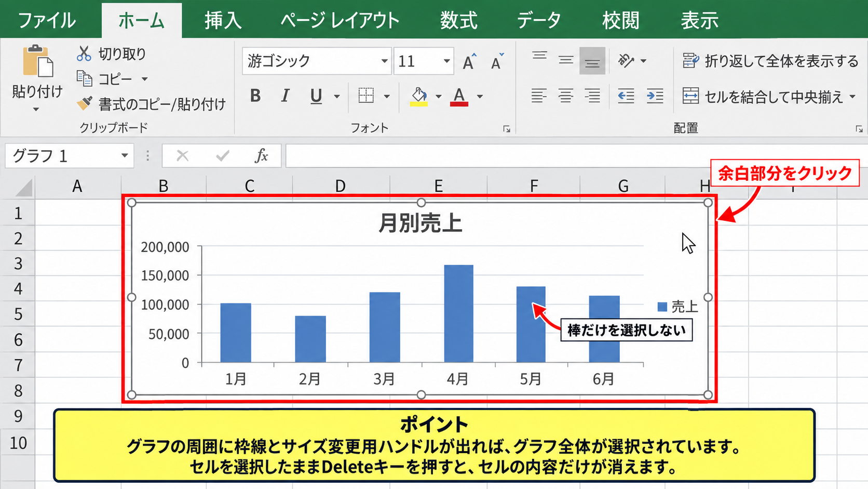Click the Select All corner triangle
The height and width of the screenshot is (489, 868).
(x=23, y=188)
